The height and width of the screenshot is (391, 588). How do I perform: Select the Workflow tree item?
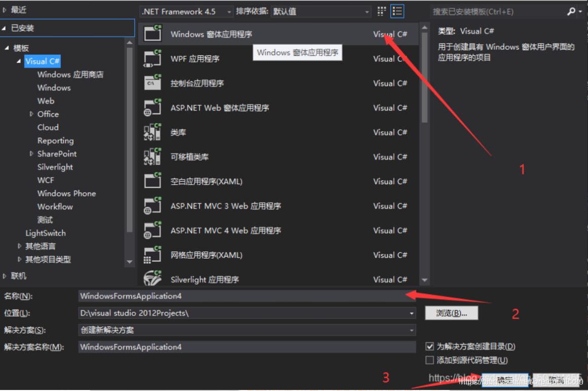(55, 206)
